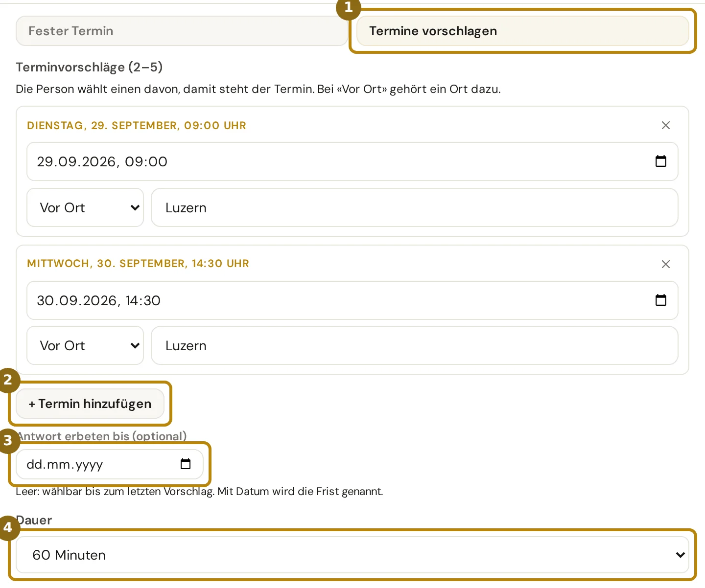This screenshot has width=705, height=588.
Task: Click step marker badge number 4
Action: [8, 528]
